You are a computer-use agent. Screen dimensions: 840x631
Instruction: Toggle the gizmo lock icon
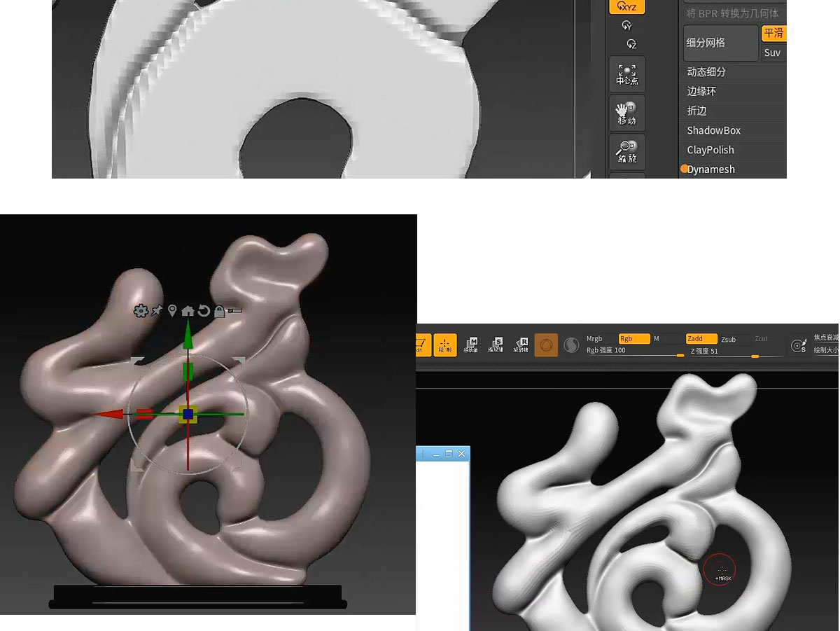point(219,311)
